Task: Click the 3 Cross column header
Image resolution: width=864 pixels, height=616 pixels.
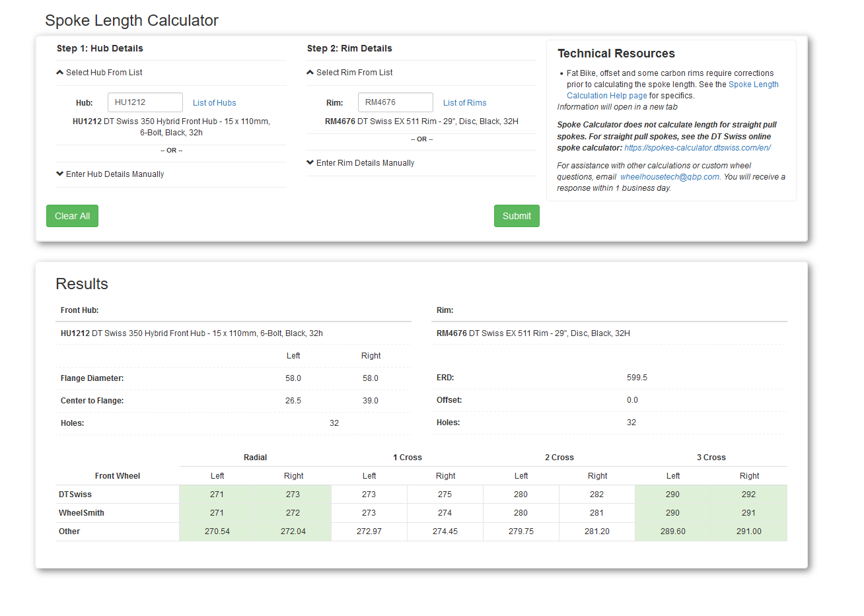Action: (x=711, y=458)
